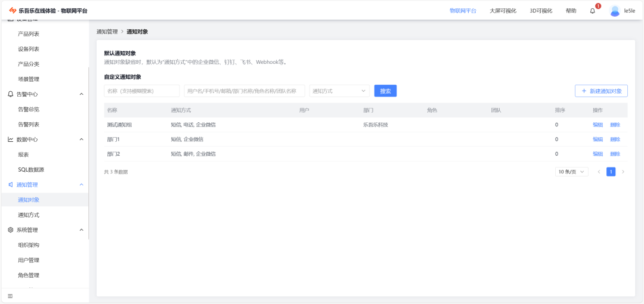The width and height of the screenshot is (644, 304).
Task: Collapse the 系统管理 section chevron
Action: pos(81,230)
